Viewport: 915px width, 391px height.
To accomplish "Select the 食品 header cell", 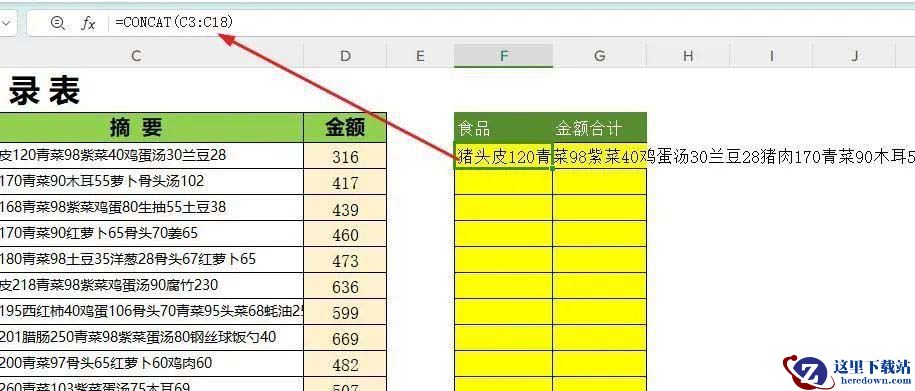I will point(504,127).
